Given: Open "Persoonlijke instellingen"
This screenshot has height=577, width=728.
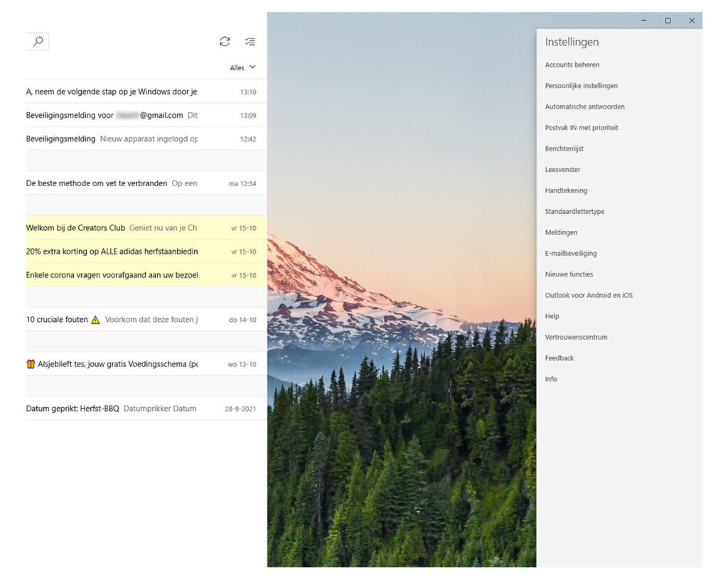Looking at the screenshot, I should point(581,85).
